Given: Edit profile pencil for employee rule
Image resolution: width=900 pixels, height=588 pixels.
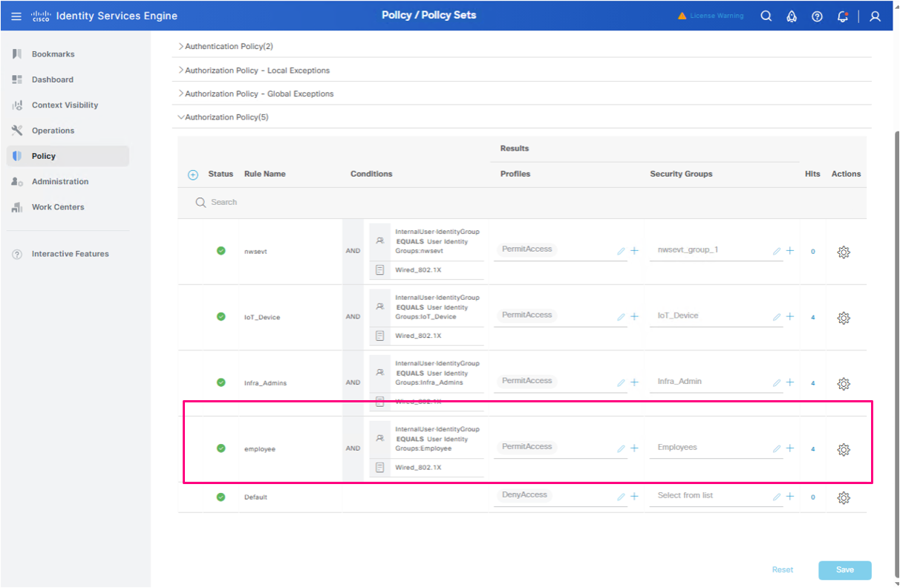Looking at the screenshot, I should tap(621, 448).
